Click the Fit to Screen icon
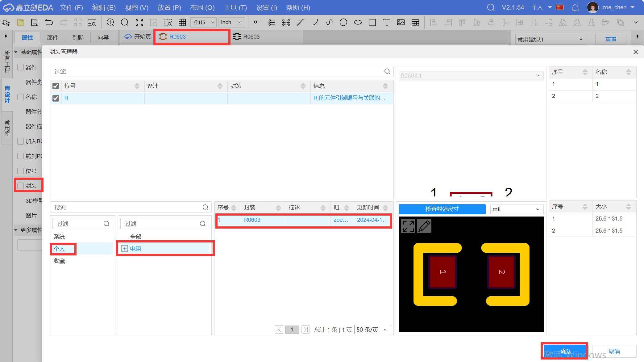This screenshot has height=362, width=644. tap(139, 22)
